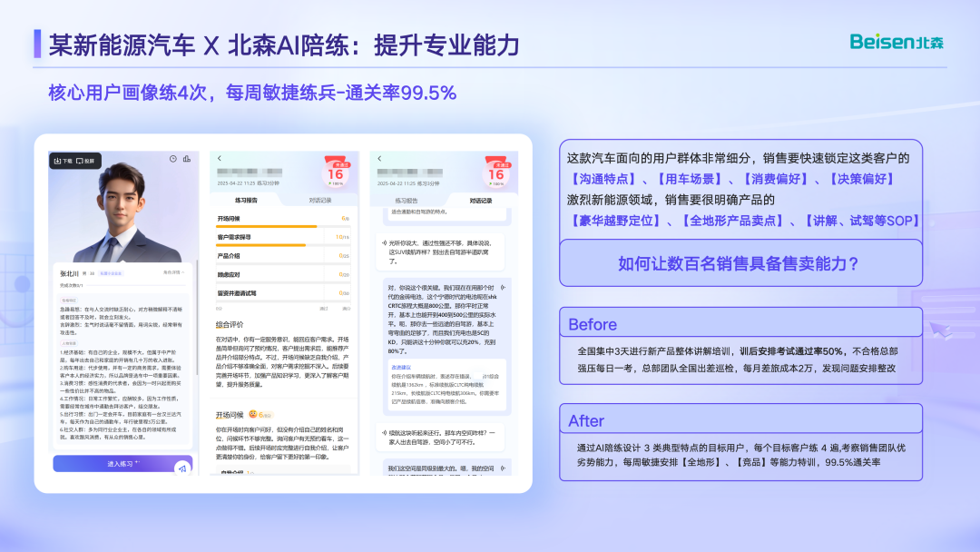The width and height of the screenshot is (980, 552).
Task: Click the scrollbar beside the role description
Action: point(198,318)
